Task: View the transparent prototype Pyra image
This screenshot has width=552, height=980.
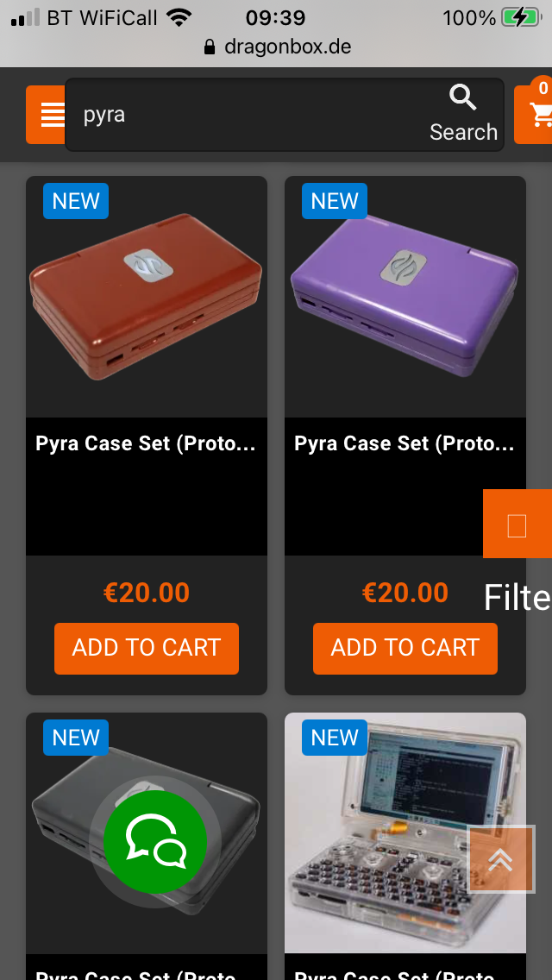Action: pyautogui.click(x=405, y=833)
